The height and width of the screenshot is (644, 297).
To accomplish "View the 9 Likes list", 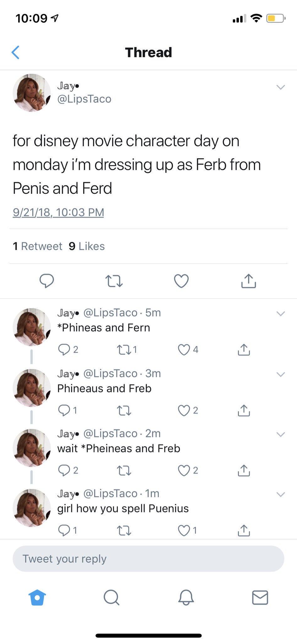I will (87, 246).
